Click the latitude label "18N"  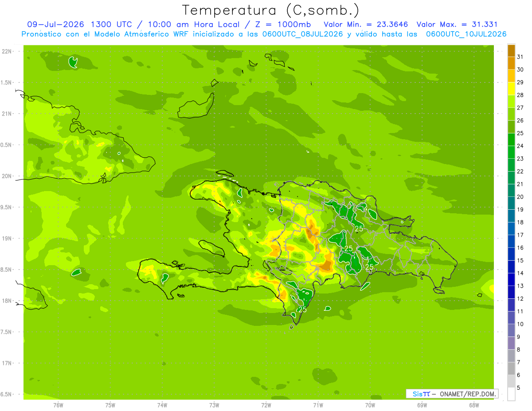pos(6,301)
